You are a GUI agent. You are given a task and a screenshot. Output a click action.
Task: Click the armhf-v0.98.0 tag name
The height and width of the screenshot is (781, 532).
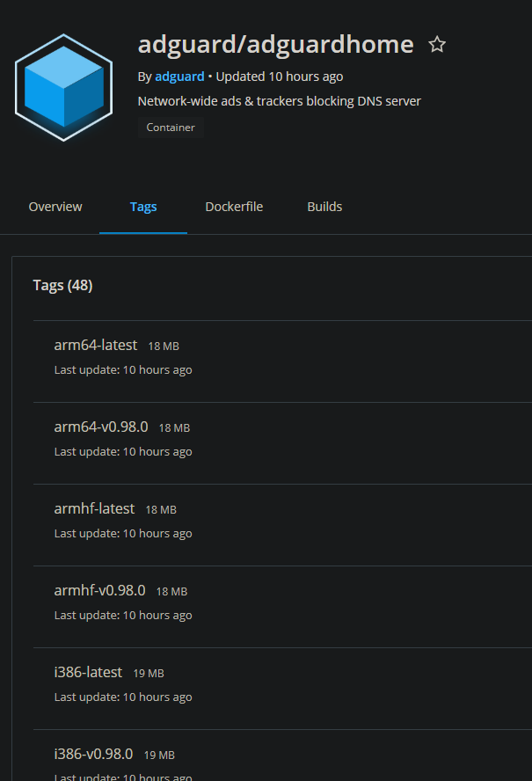tap(99, 590)
